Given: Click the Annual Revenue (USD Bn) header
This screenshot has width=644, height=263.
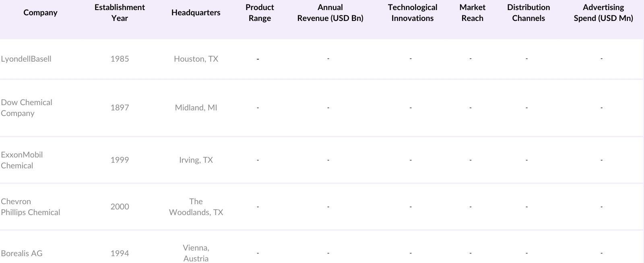Looking at the screenshot, I should tap(330, 12).
